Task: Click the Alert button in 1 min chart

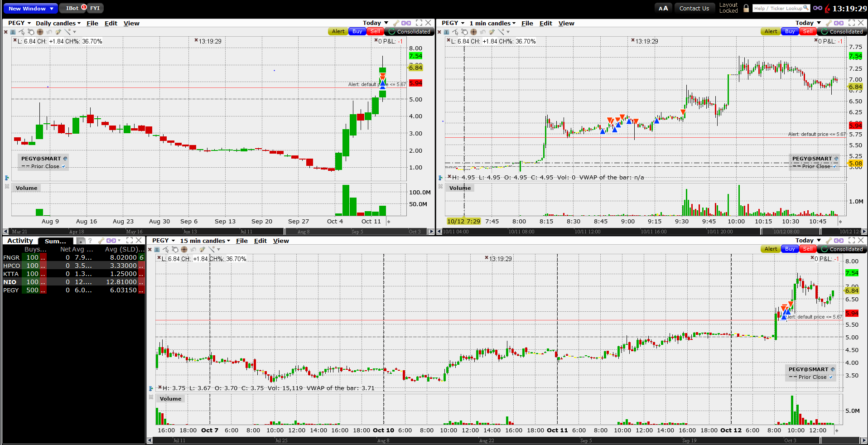Action: pyautogui.click(x=771, y=32)
